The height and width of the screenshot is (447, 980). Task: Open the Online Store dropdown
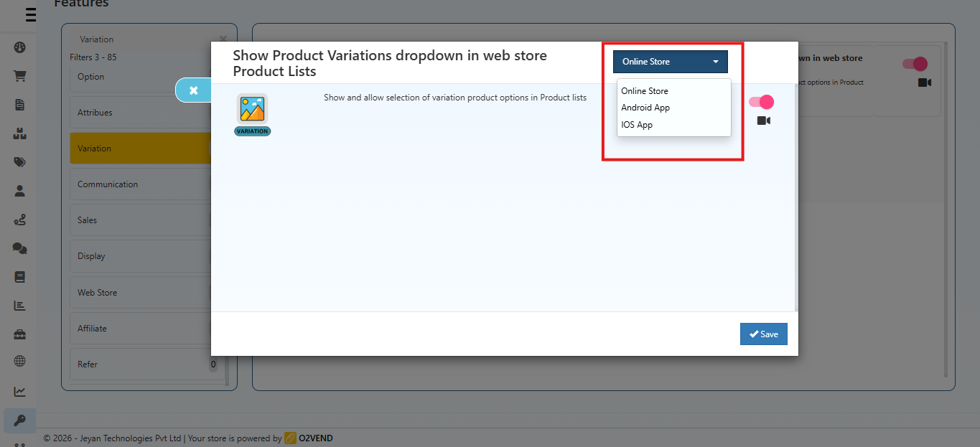[x=669, y=61]
